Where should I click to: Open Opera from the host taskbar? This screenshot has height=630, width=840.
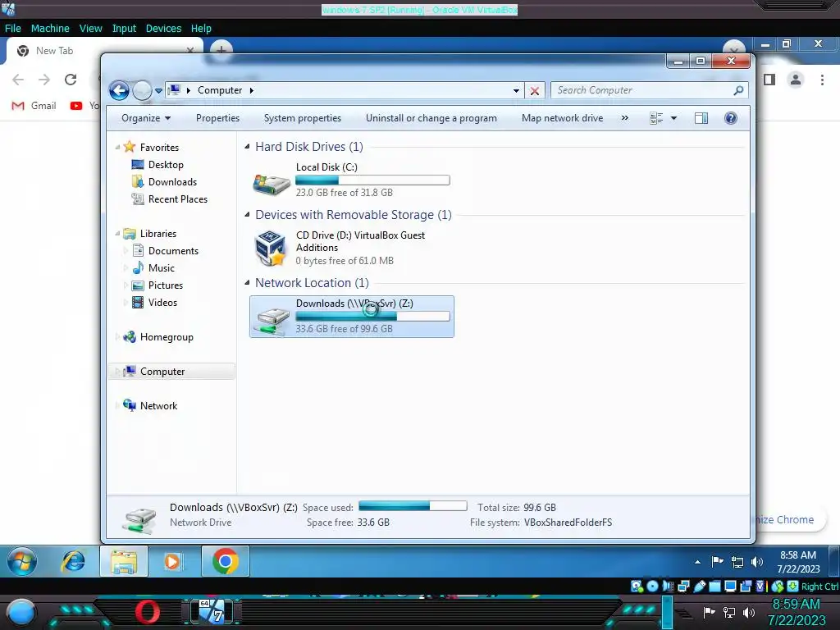click(x=148, y=612)
